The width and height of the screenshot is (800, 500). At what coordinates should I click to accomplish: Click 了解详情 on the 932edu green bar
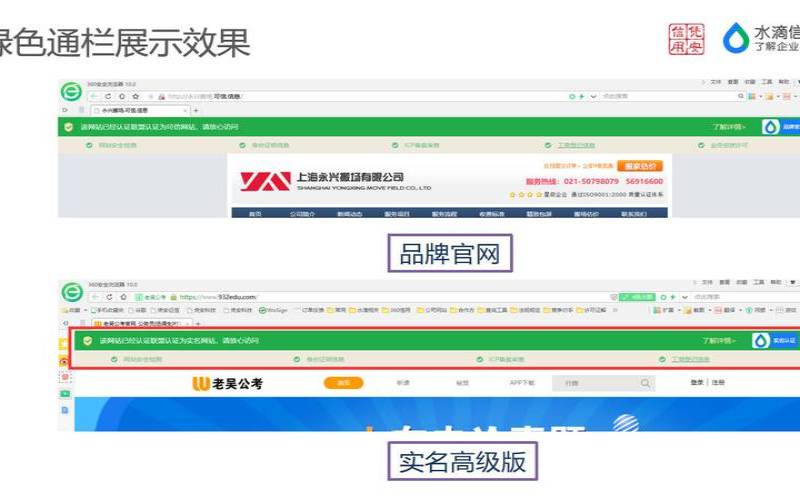719,340
